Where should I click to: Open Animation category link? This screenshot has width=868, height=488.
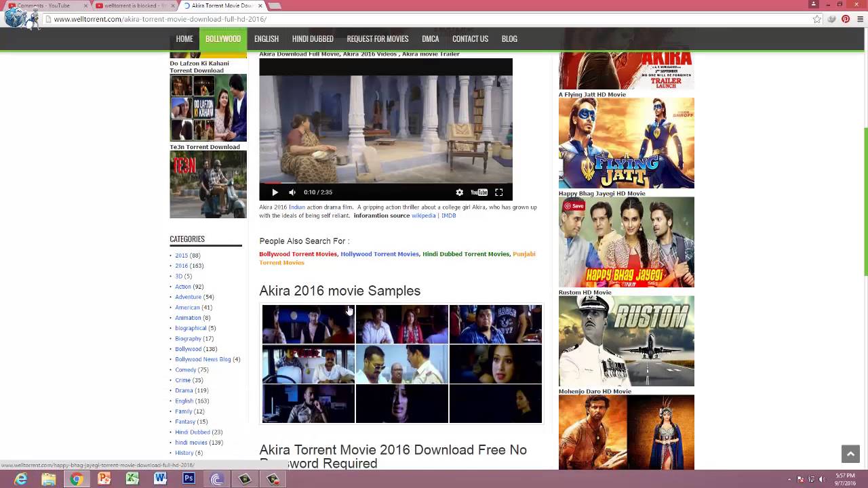click(x=188, y=318)
